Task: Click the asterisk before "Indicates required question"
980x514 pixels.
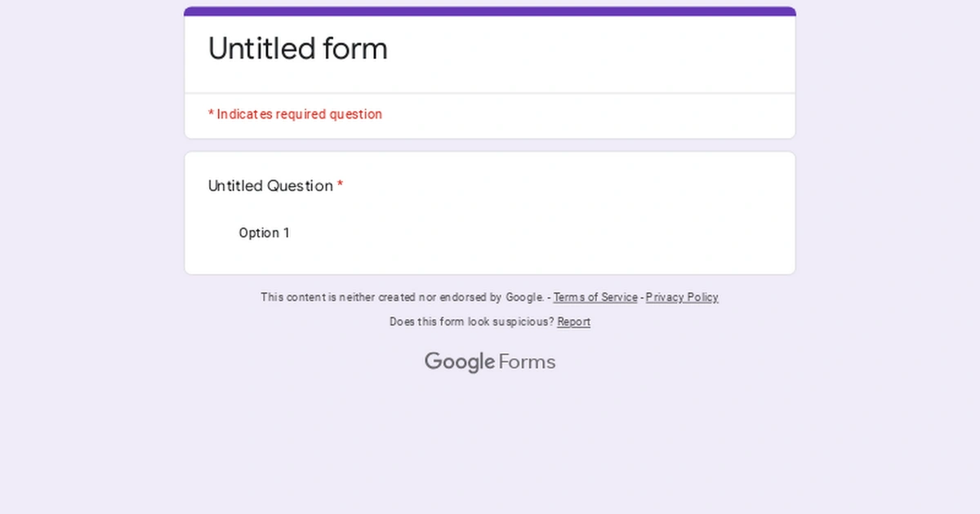Action: (211, 114)
